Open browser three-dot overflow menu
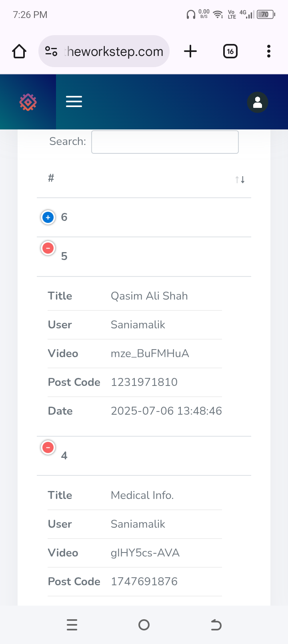This screenshot has width=288, height=644. point(269,51)
